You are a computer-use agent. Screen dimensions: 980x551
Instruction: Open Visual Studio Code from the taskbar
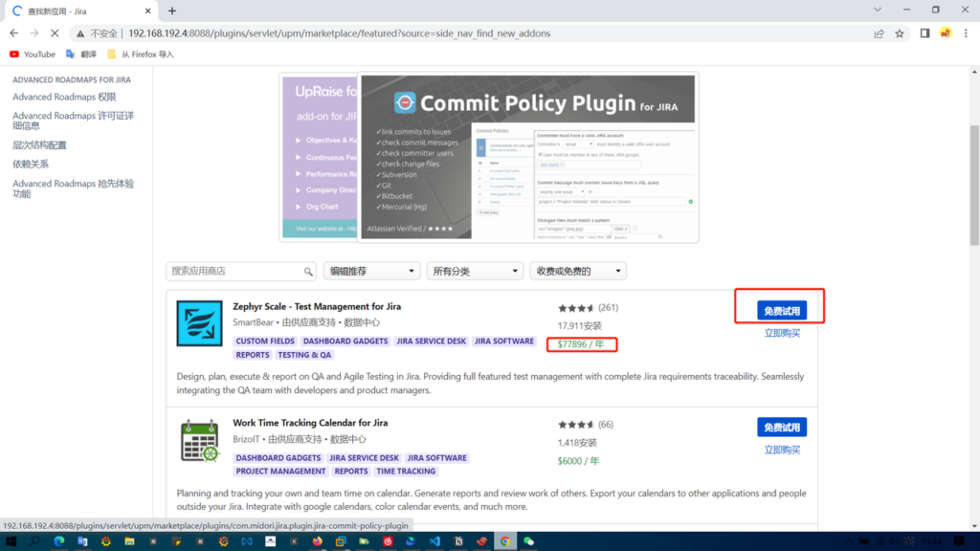[x=434, y=541]
